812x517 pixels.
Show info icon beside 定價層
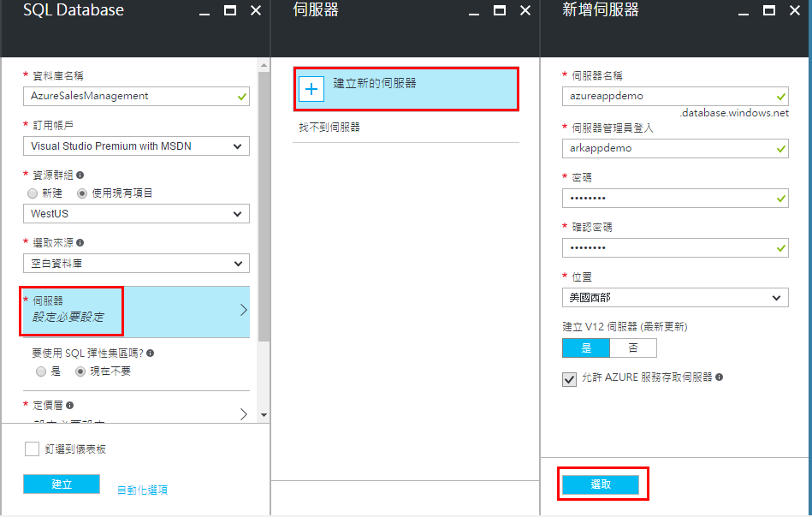pyautogui.click(x=69, y=405)
